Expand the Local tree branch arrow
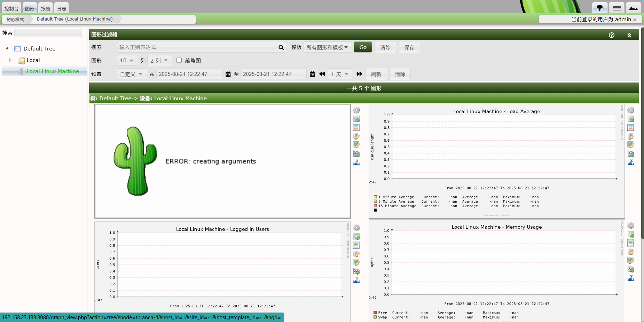 click(x=10, y=60)
